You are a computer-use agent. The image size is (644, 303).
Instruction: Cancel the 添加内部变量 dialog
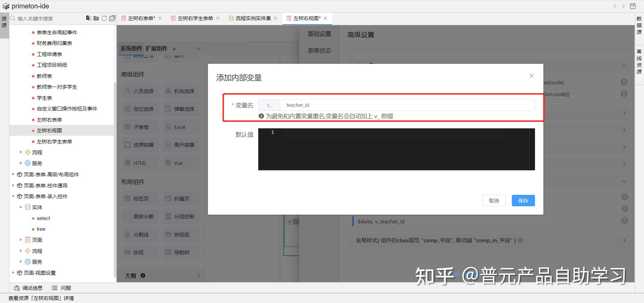494,201
